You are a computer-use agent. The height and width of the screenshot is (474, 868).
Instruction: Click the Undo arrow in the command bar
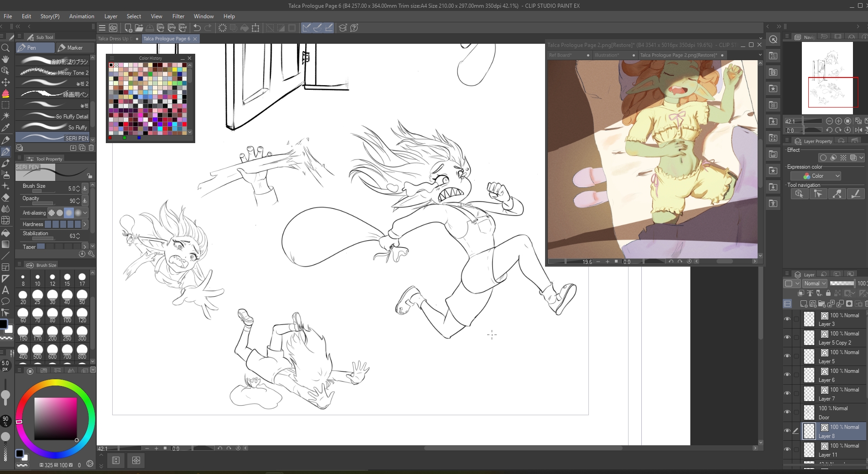point(197,28)
